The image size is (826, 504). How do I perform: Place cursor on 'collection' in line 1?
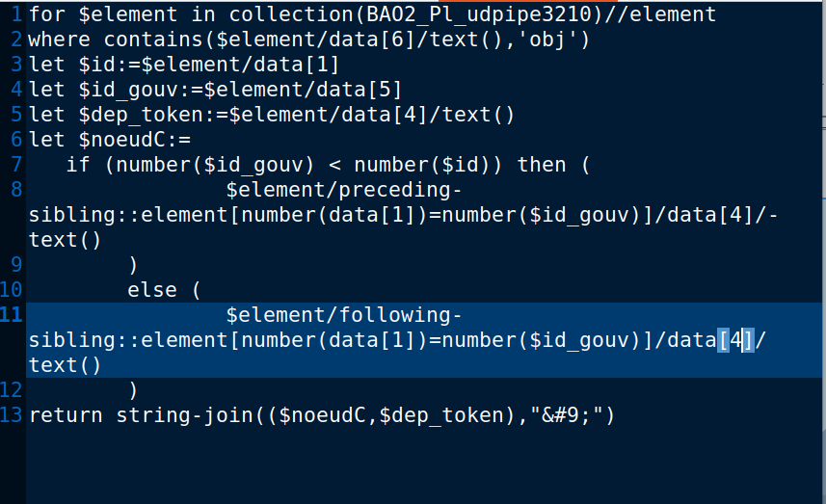tap(291, 14)
